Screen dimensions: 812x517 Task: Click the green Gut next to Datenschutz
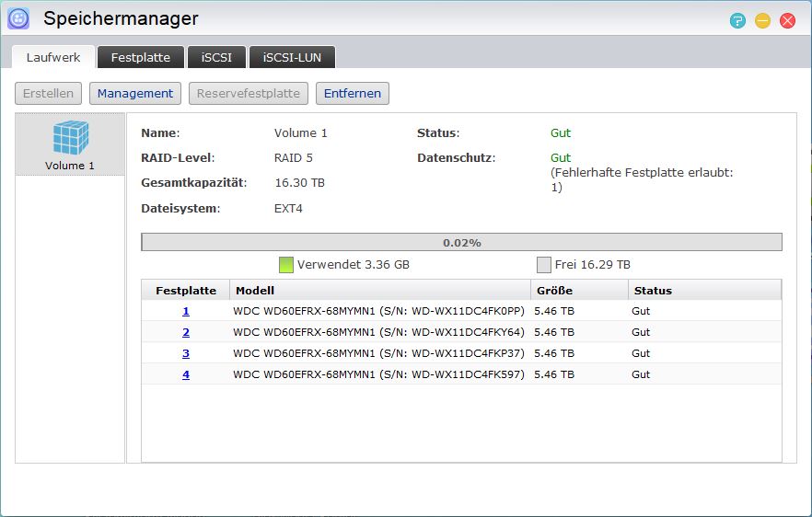pyautogui.click(x=561, y=158)
